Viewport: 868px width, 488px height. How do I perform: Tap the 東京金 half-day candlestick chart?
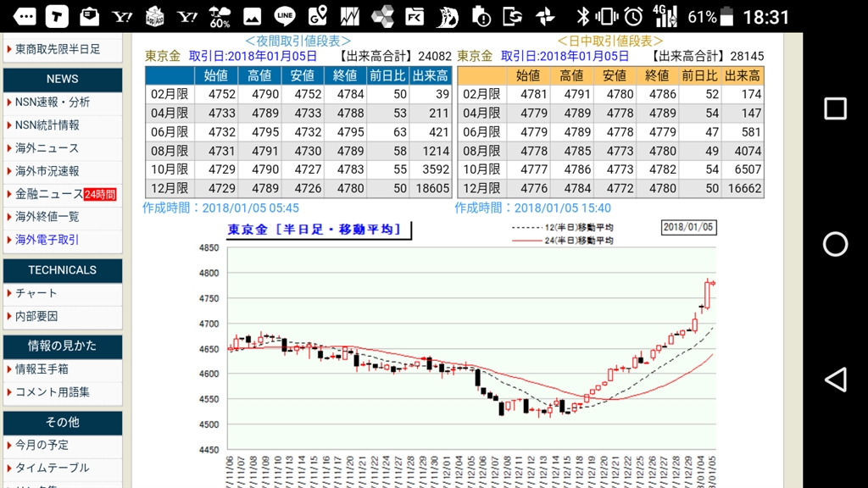[x=471, y=356]
